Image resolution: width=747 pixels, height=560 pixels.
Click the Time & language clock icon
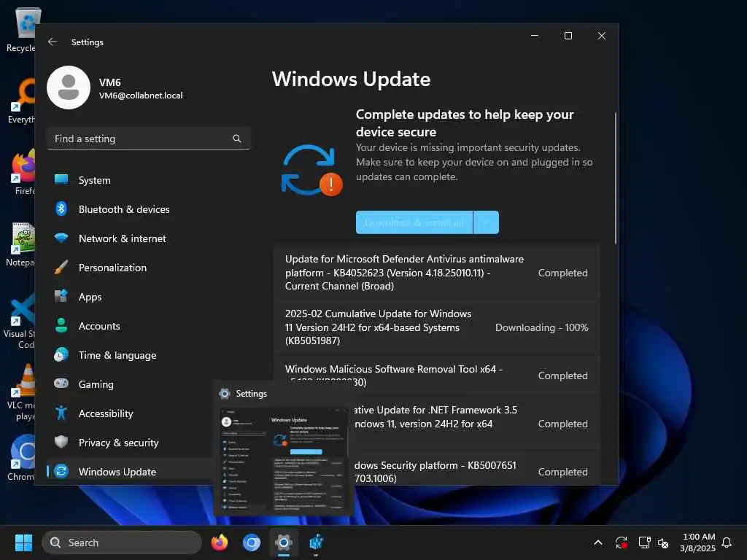click(x=61, y=355)
